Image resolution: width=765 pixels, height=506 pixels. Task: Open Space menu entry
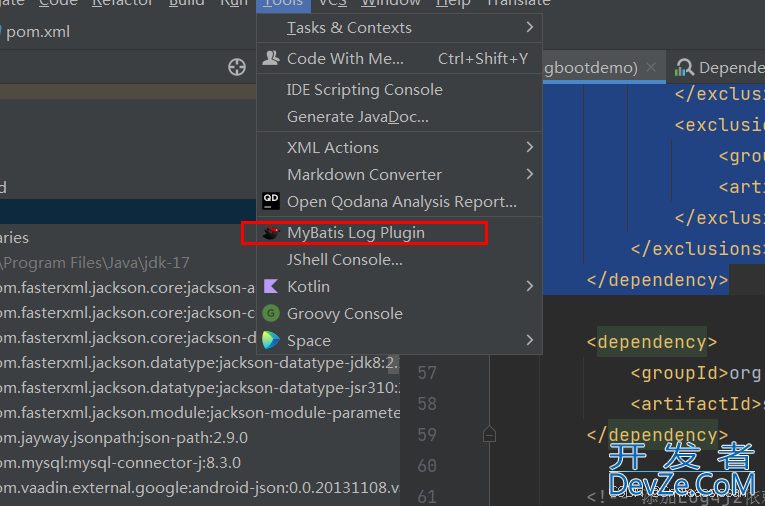pos(399,341)
